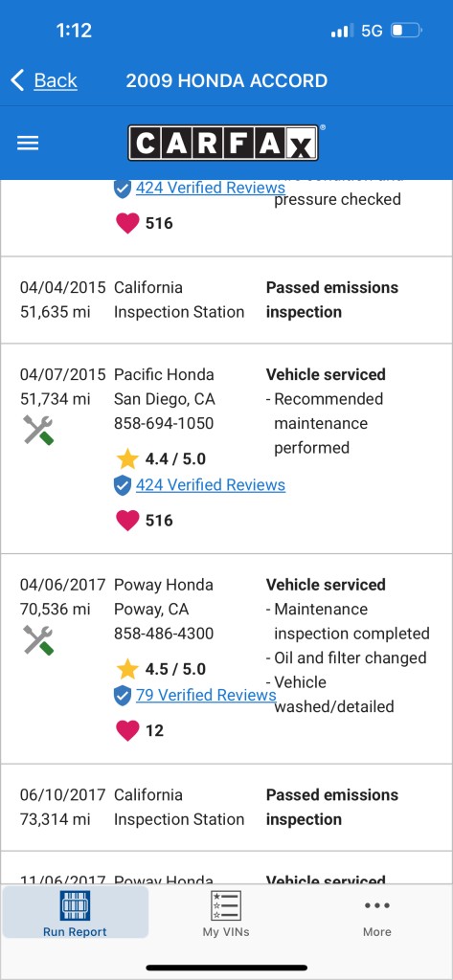453x980 pixels.
Task: Open the More tab
Action: point(377,914)
